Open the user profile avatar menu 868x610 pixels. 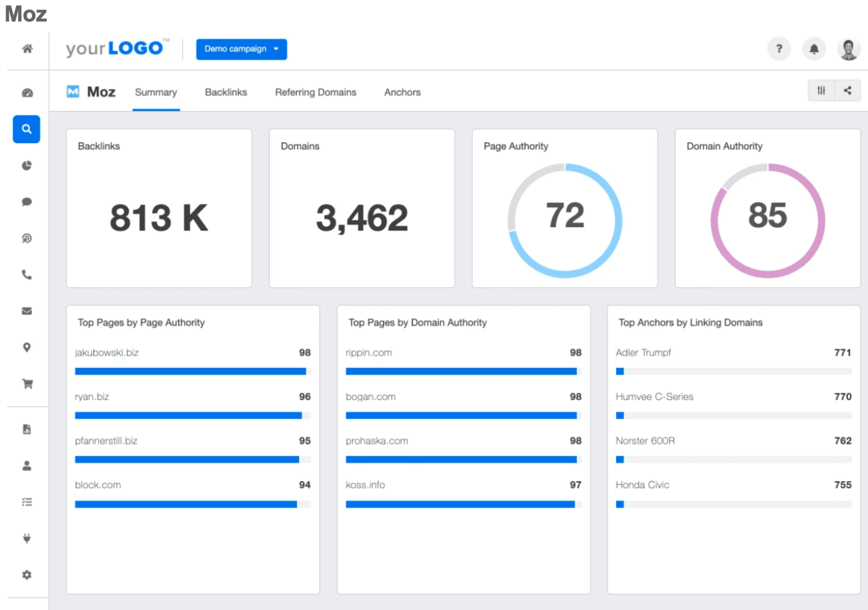(848, 49)
